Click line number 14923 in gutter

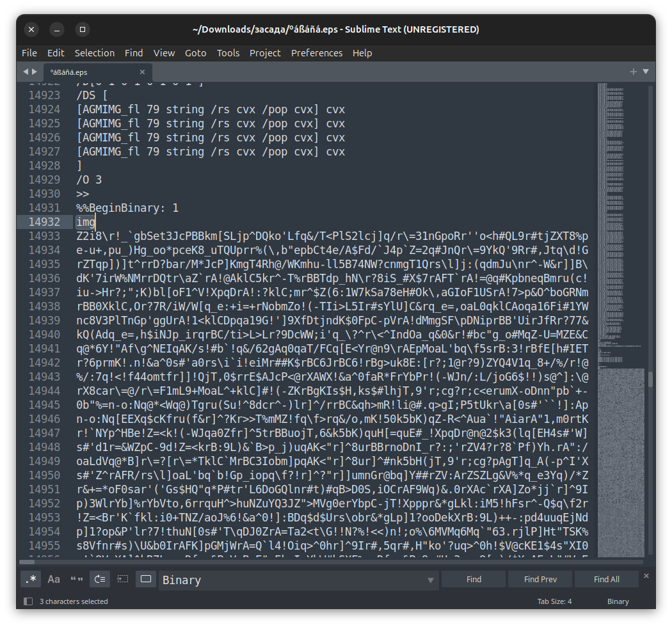45,95
